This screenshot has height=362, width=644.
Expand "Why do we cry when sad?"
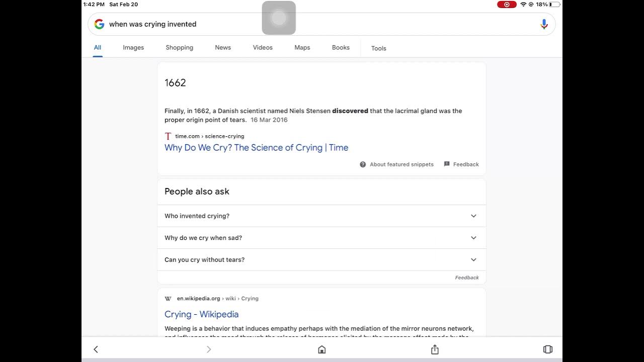point(473,238)
